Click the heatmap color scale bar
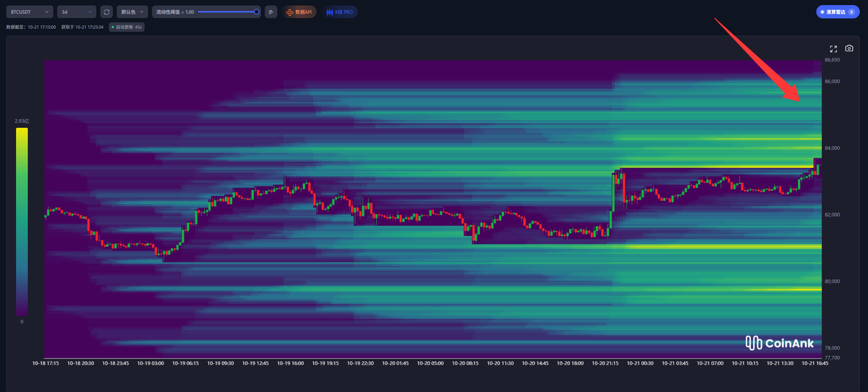The image size is (868, 392). point(22,221)
